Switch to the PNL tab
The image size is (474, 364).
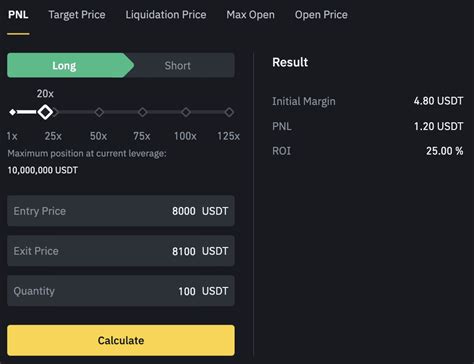tap(18, 15)
